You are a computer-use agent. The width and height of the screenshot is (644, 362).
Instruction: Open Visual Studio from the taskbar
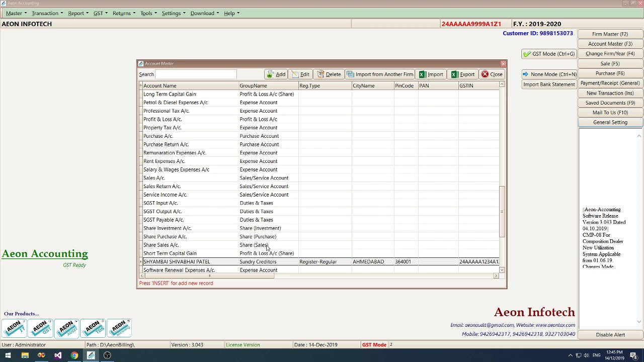[x=58, y=355]
